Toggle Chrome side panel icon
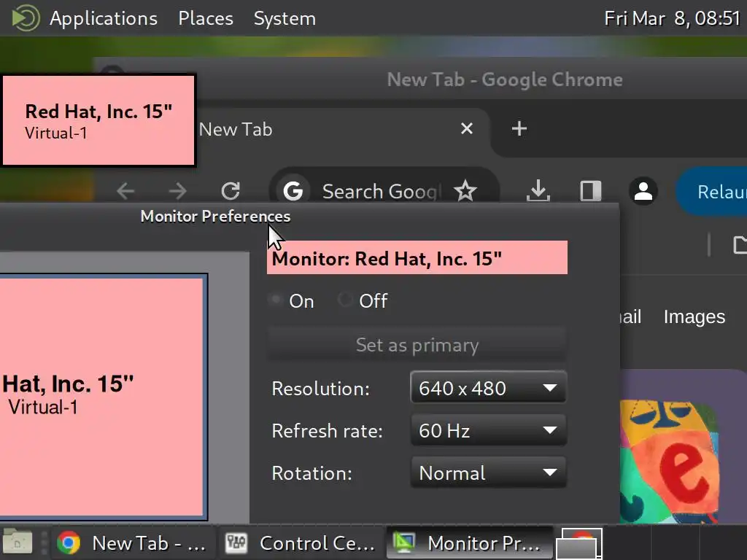The image size is (747, 560). click(x=591, y=191)
